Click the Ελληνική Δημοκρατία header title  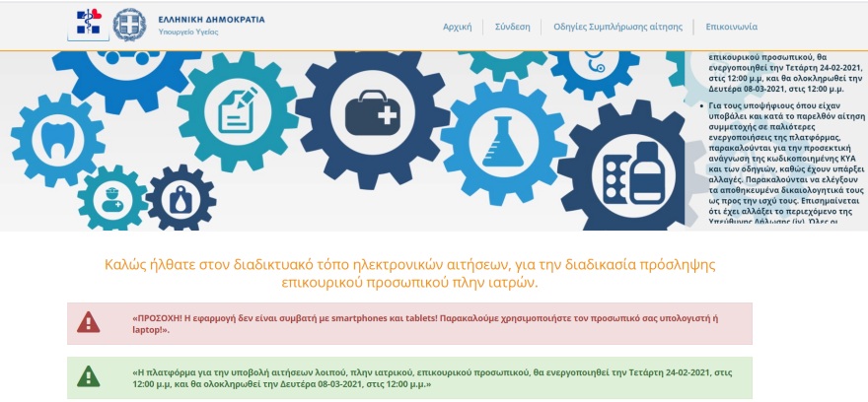(x=211, y=20)
